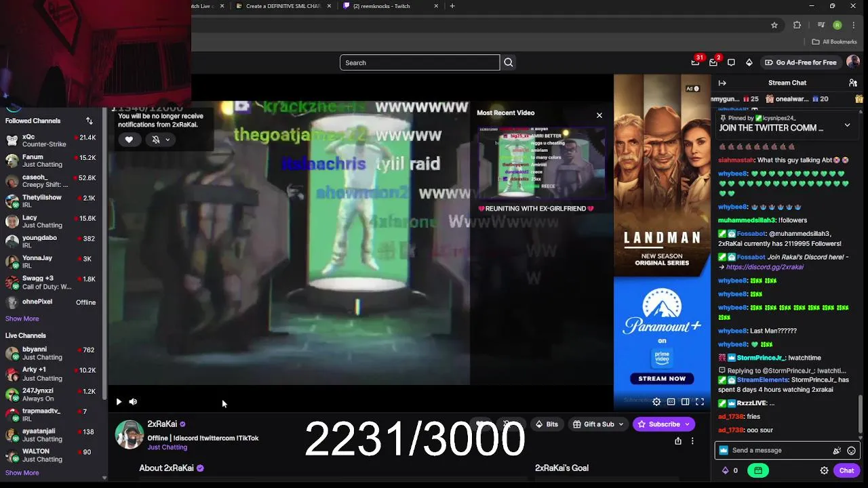The image size is (868, 488).
Task: Open the chat community users list icon
Action: (x=853, y=83)
